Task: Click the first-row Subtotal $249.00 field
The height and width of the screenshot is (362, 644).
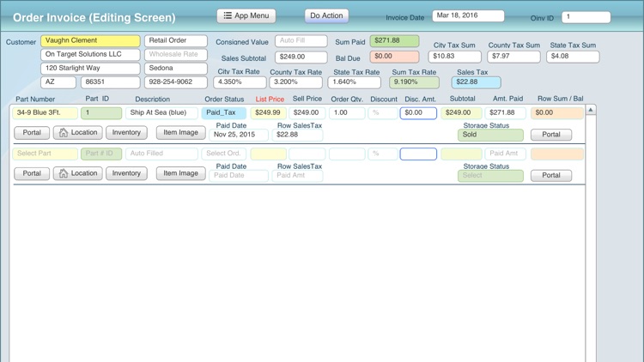Action: 461,113
